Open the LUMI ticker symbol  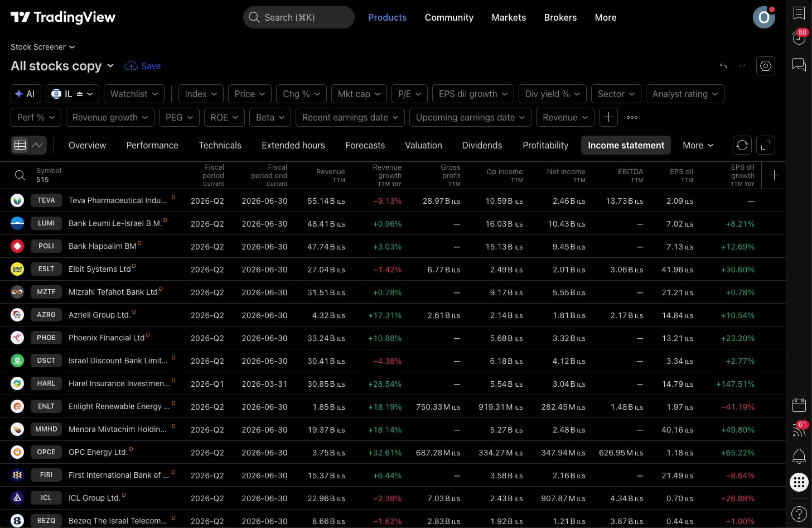(46, 223)
